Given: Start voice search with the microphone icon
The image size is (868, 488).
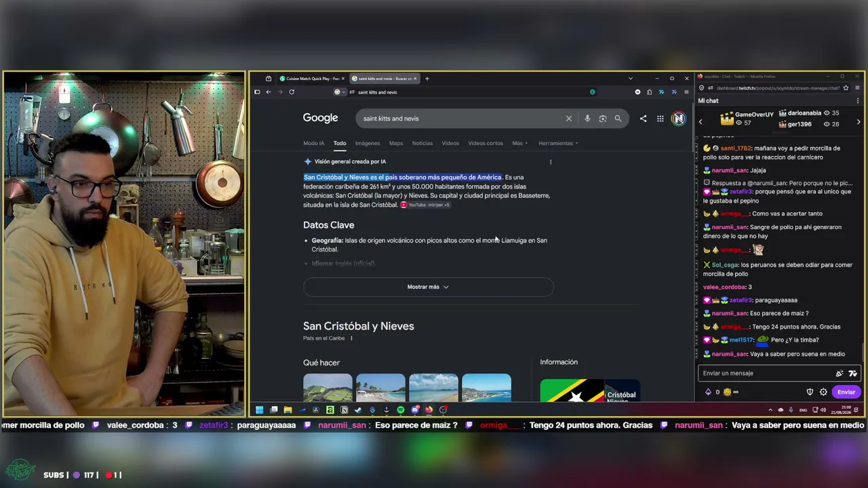Looking at the screenshot, I should [x=587, y=119].
